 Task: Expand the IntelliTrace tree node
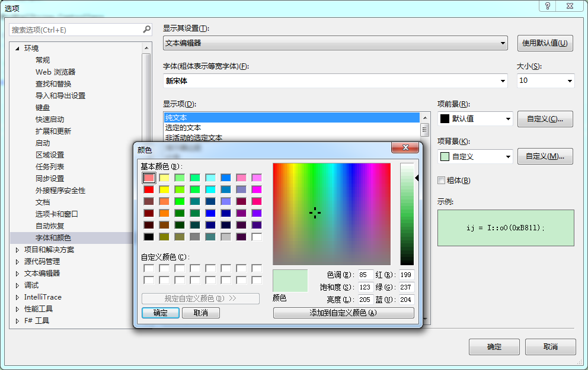tap(16, 297)
